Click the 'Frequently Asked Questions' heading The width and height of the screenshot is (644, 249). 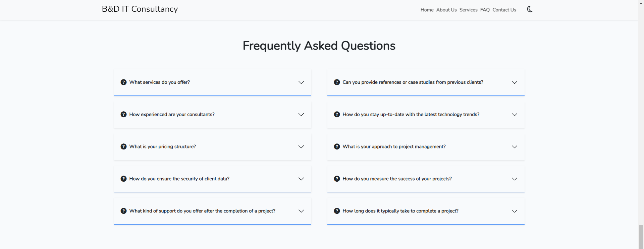coord(319,46)
